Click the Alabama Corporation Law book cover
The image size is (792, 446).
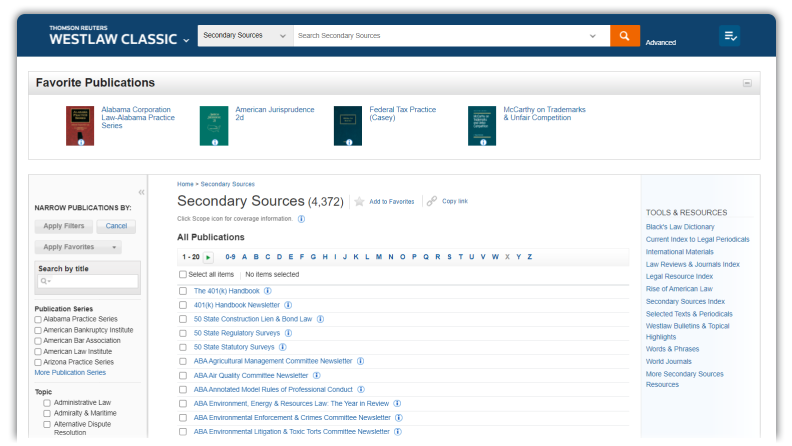(x=80, y=126)
